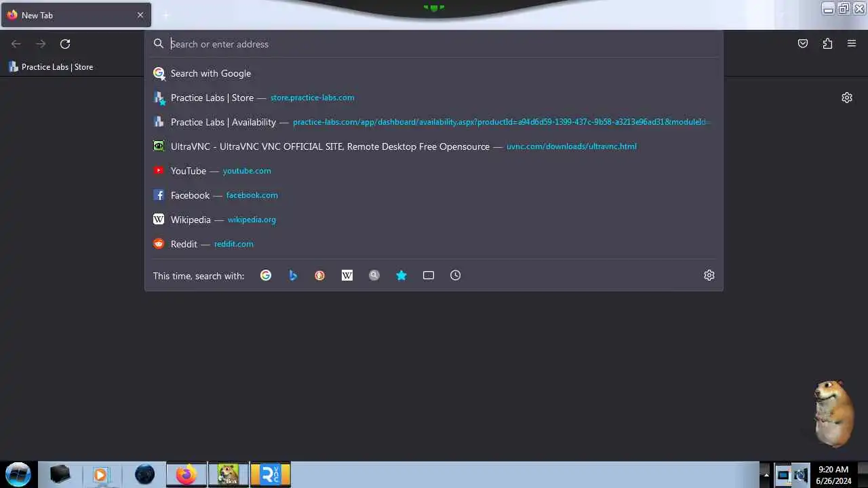The image size is (868, 488).
Task: Open the Extensions puzzle icon
Action: (827, 43)
